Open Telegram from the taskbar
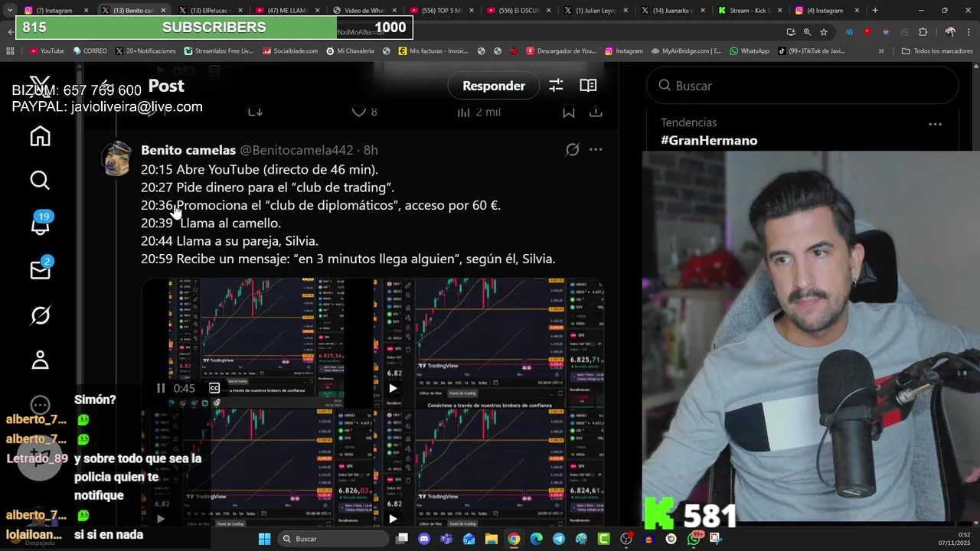Viewport: 980px width, 551px height. tap(559, 539)
